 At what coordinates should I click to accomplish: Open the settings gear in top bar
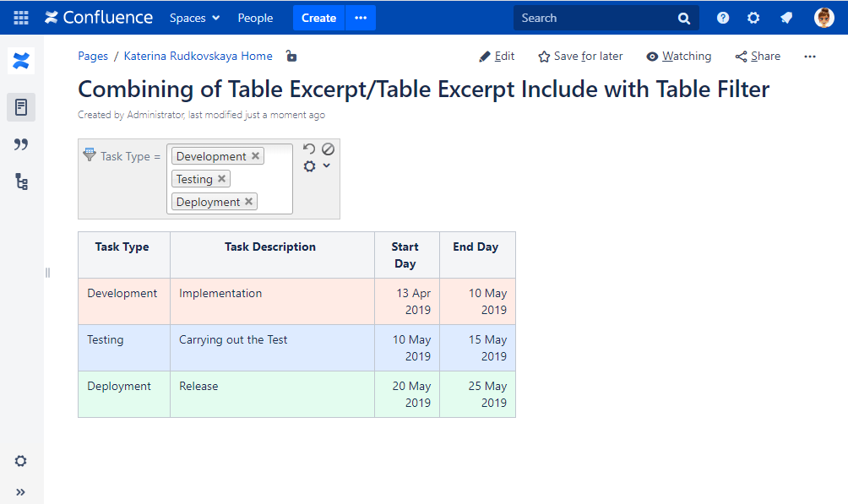[753, 18]
